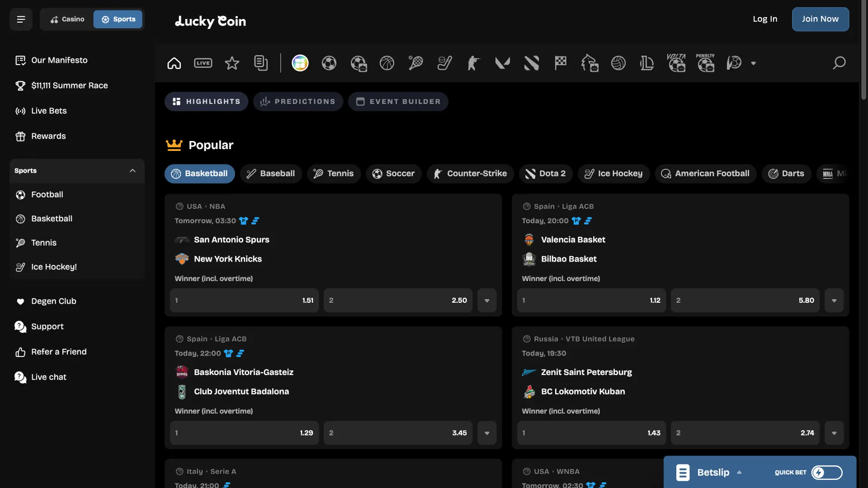
Task: Select the tennis racket sport icon
Action: [415, 63]
